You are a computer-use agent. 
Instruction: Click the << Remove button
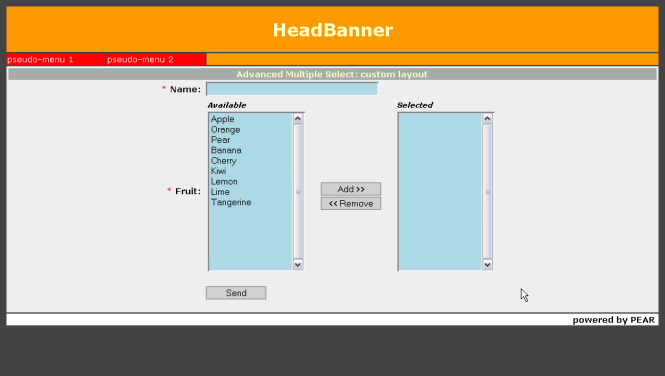click(x=351, y=203)
